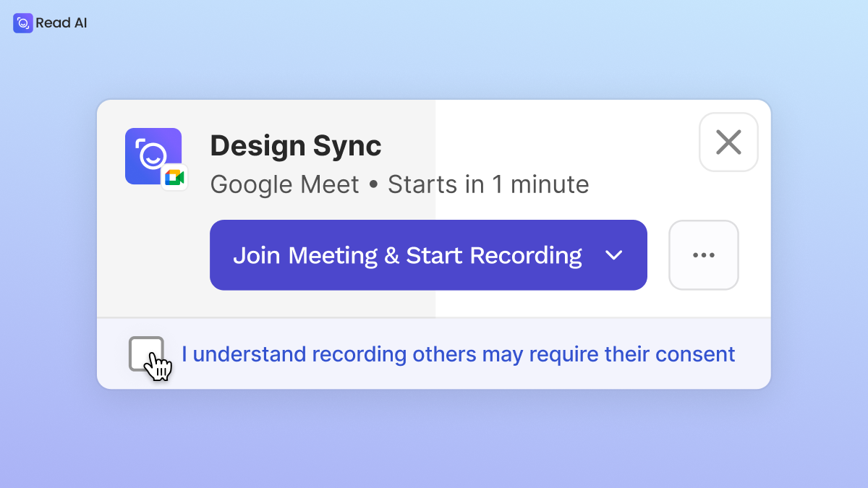The height and width of the screenshot is (488, 868).
Task: Click the "Read AI" brand name text
Action: [61, 23]
